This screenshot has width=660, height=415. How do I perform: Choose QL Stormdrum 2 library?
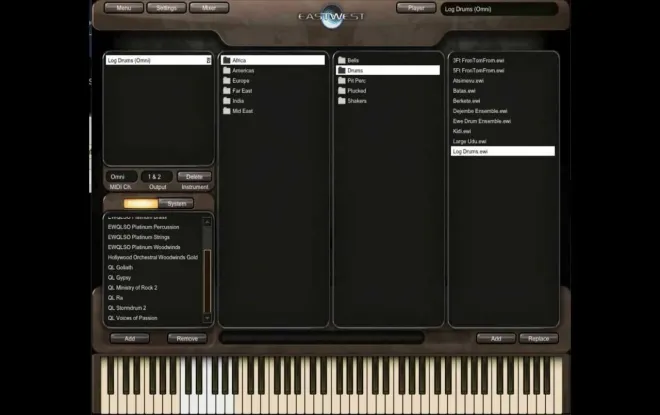point(127,308)
